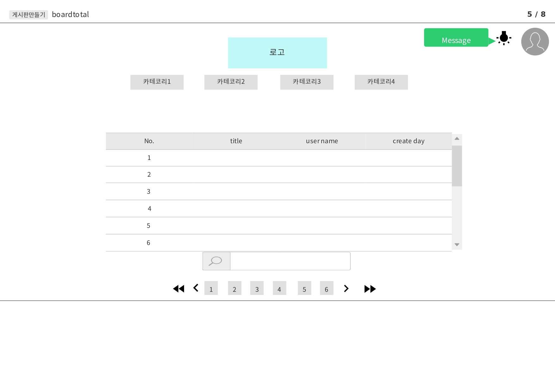The width and height of the screenshot is (555, 392).
Task: Jump to the first page with double-left arrow
Action: coord(179,288)
